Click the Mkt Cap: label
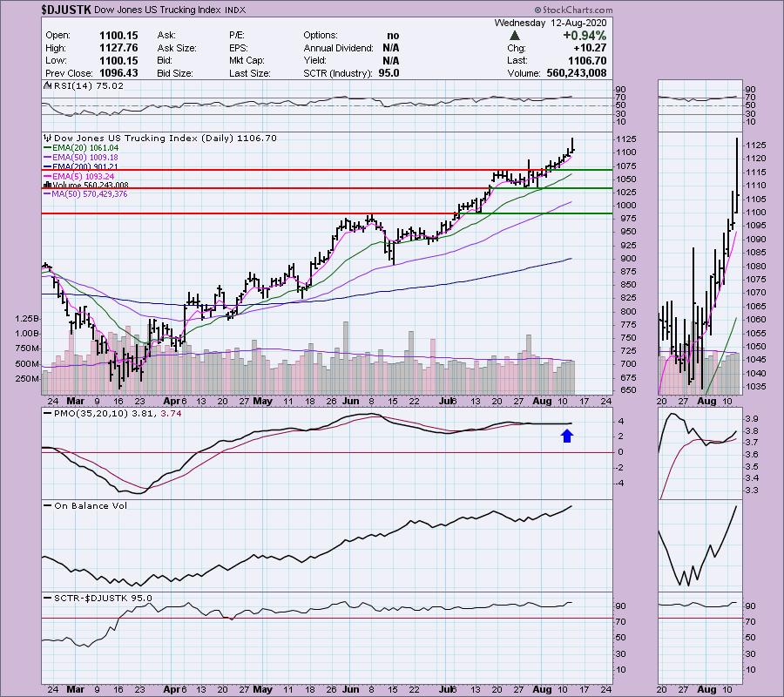The width and height of the screenshot is (784, 697). pos(247,60)
